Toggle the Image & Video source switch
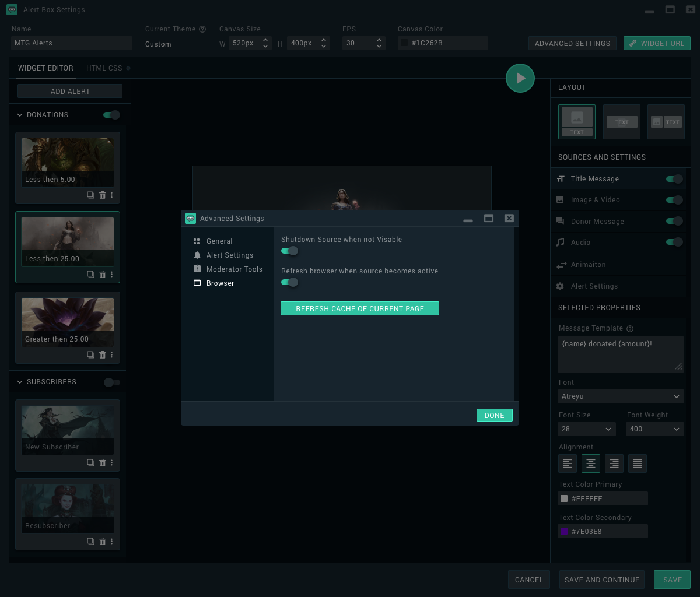700x597 pixels. (x=674, y=200)
